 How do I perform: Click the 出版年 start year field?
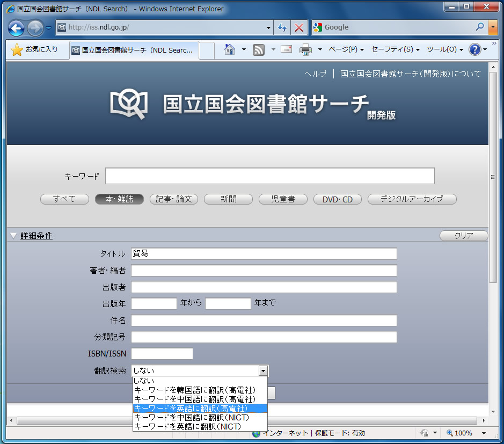(x=154, y=303)
